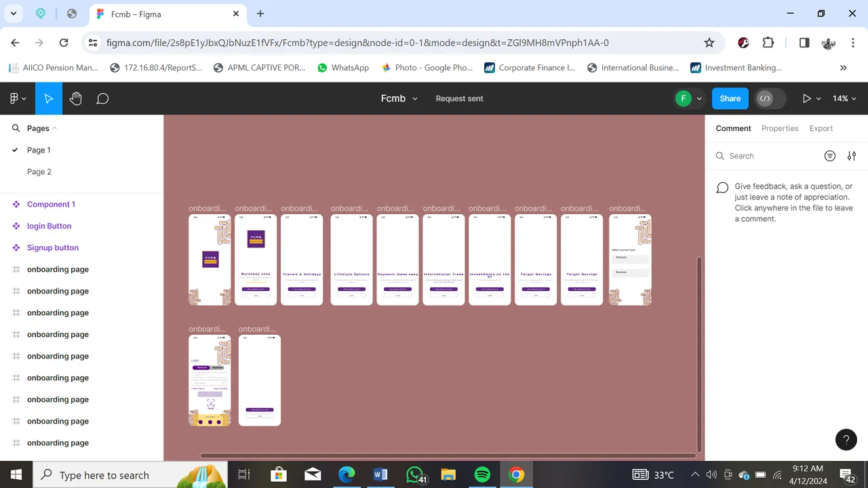Open Microsoft Word from the taskbar
Viewport: 868px width, 488px height.
(380, 474)
